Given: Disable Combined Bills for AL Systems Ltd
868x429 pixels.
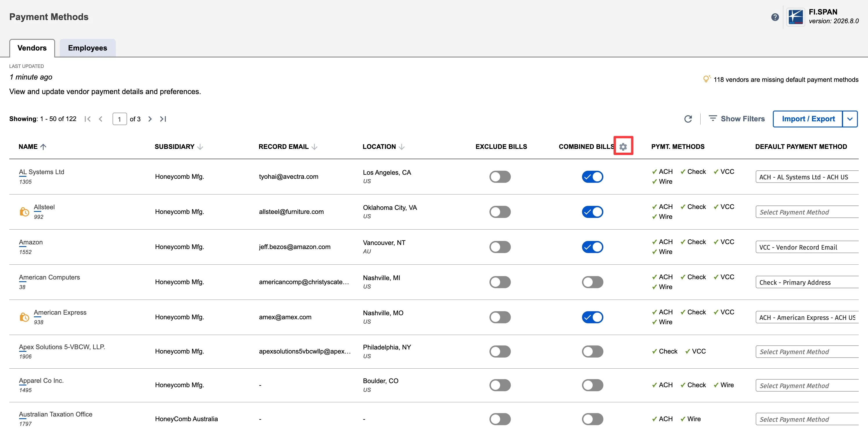Looking at the screenshot, I should [592, 176].
